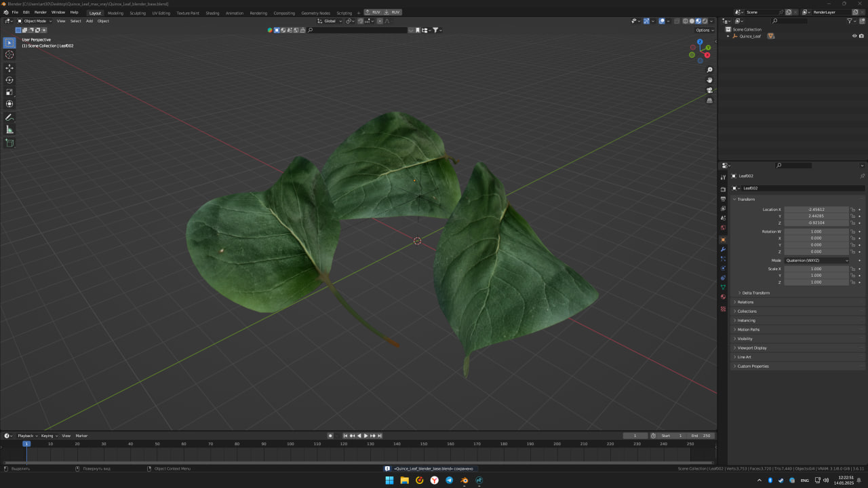Click the Location X value field
The image size is (868, 488).
point(816,210)
